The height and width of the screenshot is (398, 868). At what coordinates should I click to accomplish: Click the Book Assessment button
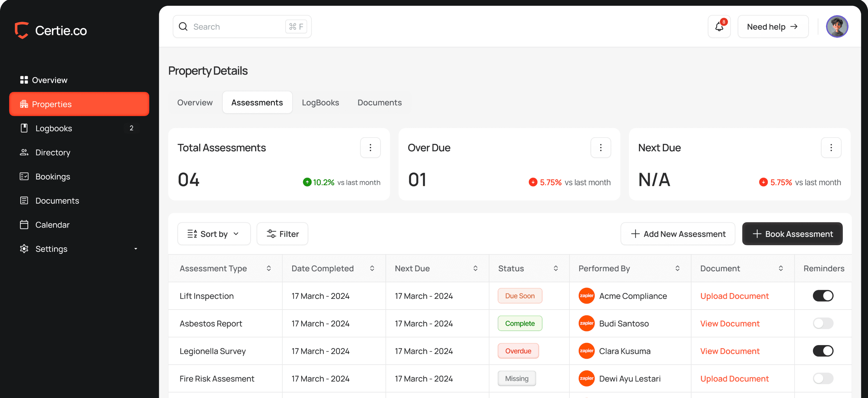[792, 234]
